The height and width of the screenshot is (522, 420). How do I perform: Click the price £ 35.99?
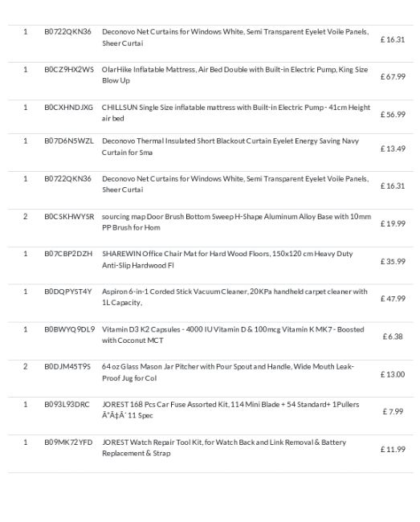tap(393, 261)
